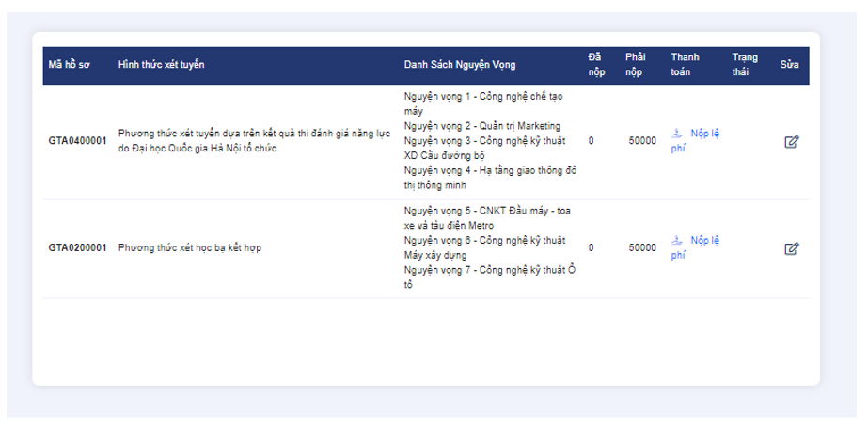Click the payment hand icon in GTA0200001 row
Viewport: 868px width, 428px height.
(677, 241)
